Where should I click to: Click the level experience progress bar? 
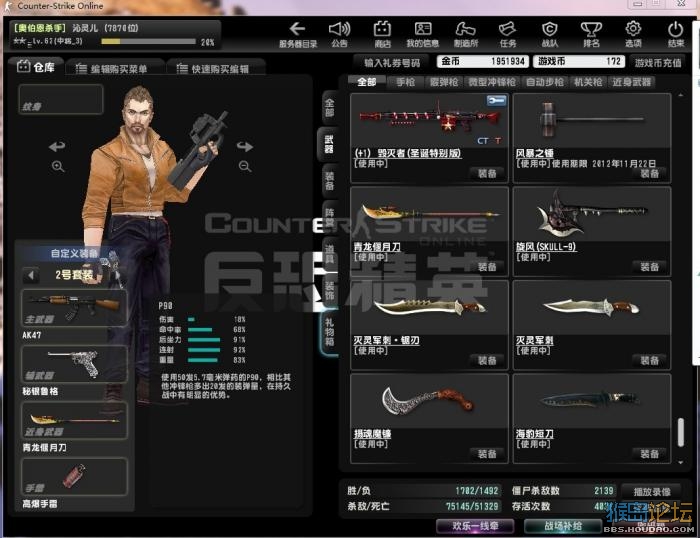tap(148, 42)
